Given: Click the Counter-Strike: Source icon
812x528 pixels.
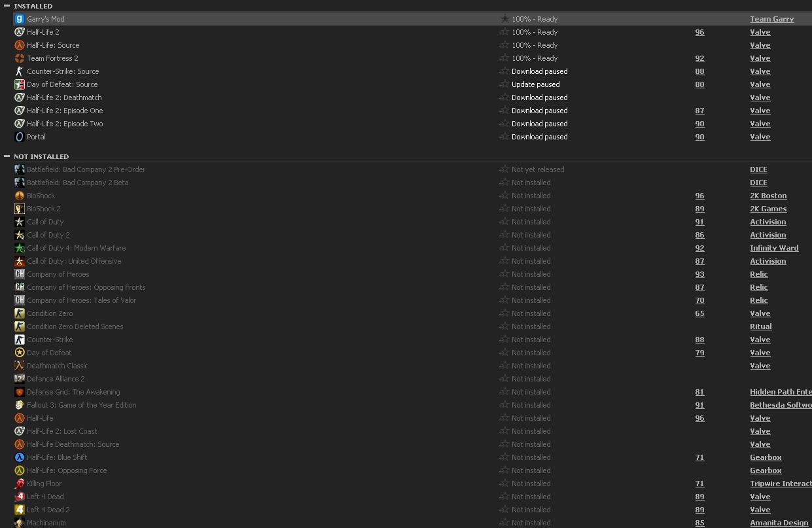Looking at the screenshot, I should 20,71.
